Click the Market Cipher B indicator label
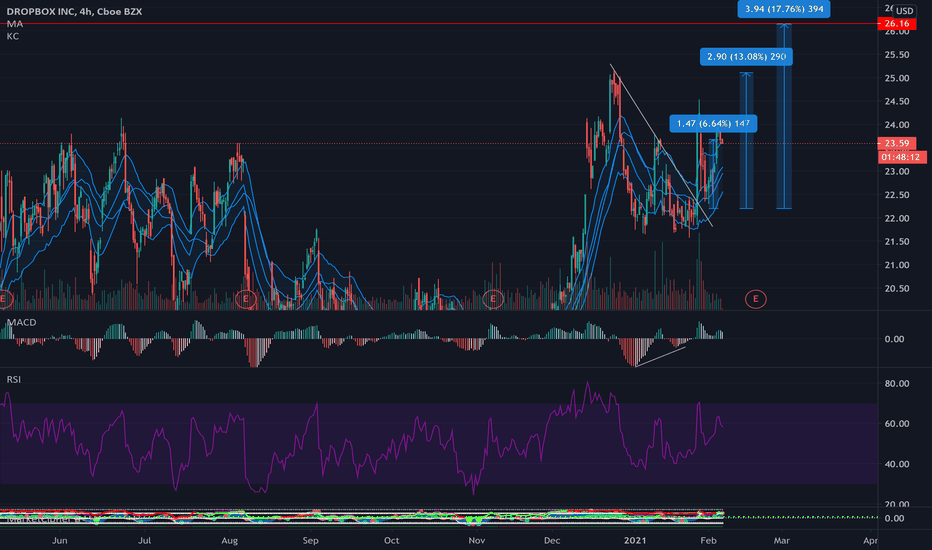This screenshot has width=932, height=550. pyautogui.click(x=43, y=519)
